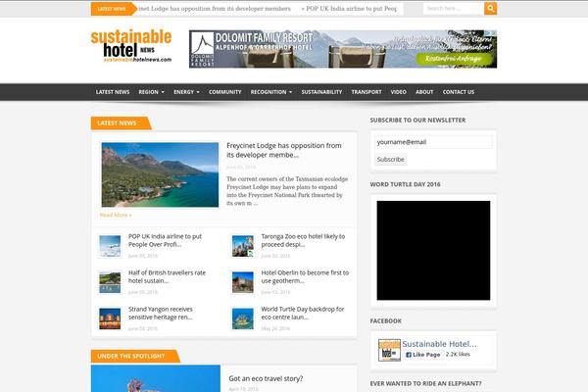
Task: Expand the Region dropdown menu
Action: [152, 92]
